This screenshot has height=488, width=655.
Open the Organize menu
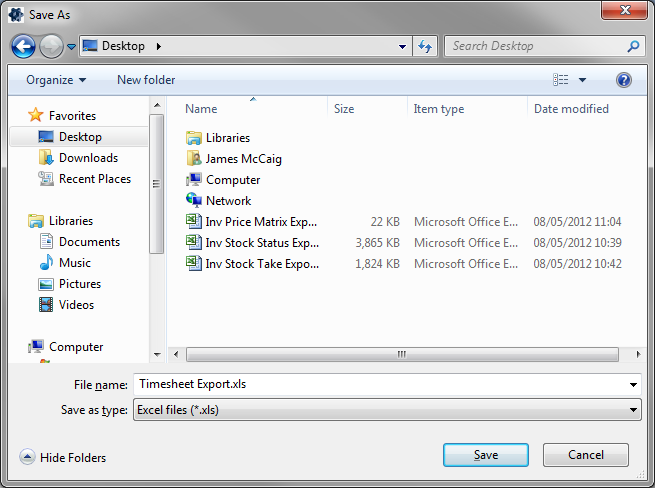tap(56, 80)
